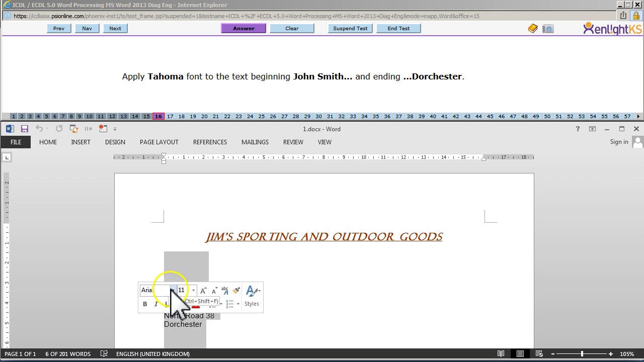Click the arrow after question 57

click(x=638, y=116)
